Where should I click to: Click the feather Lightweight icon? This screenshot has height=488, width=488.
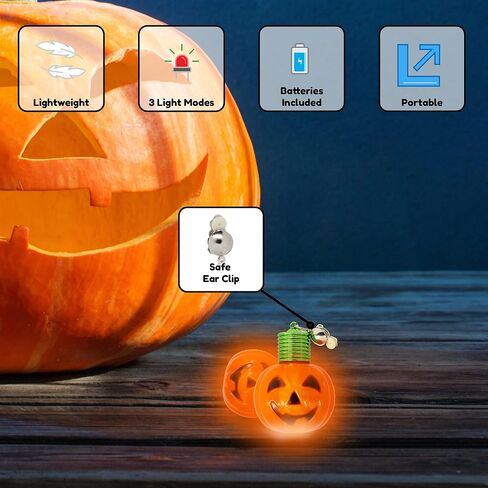[x=61, y=60]
